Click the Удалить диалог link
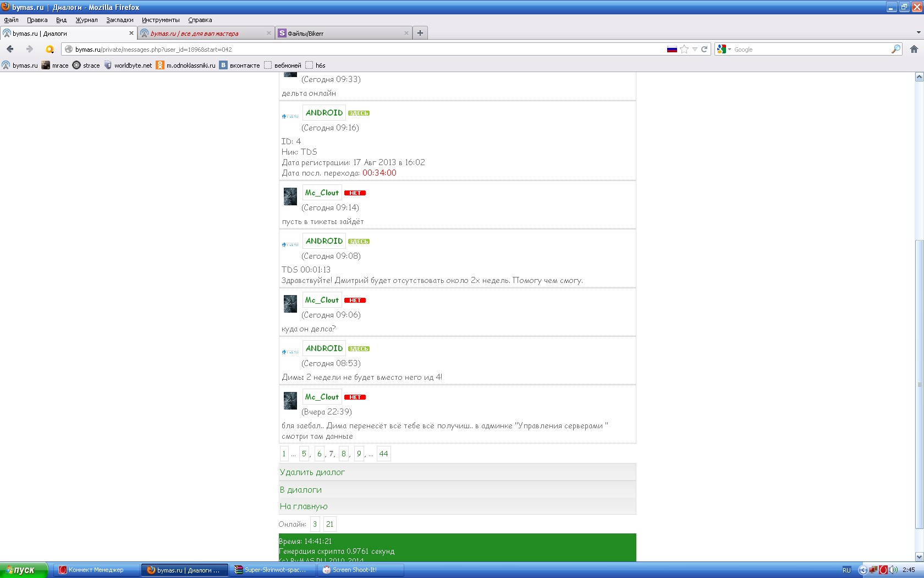 tap(312, 472)
